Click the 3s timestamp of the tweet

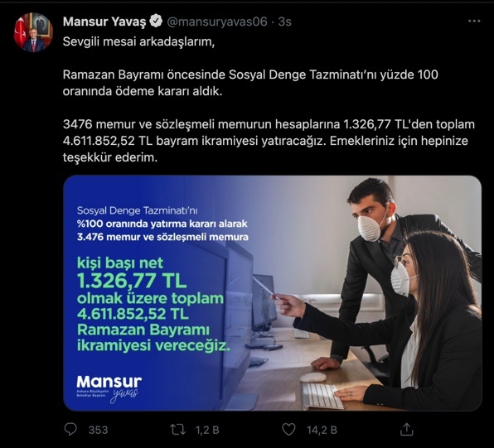click(x=284, y=22)
